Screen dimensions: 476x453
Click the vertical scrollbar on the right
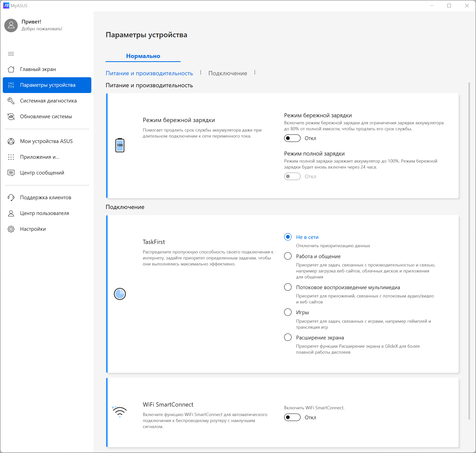tap(469, 251)
